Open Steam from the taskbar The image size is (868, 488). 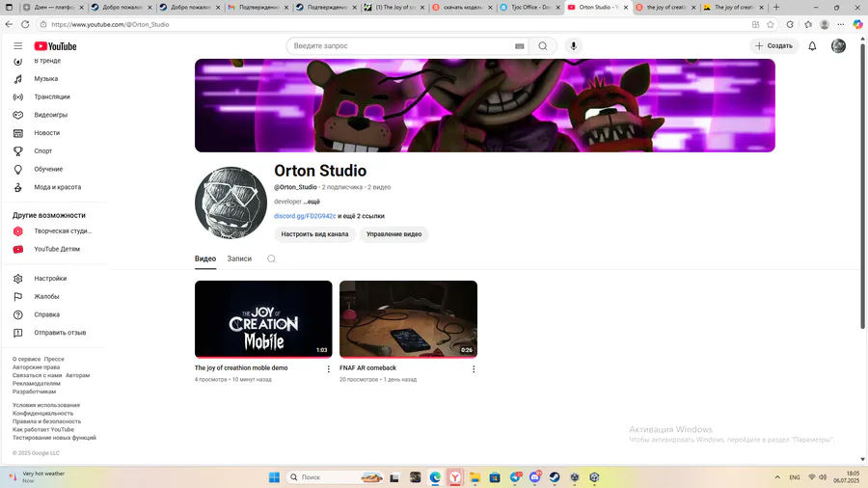(x=555, y=477)
